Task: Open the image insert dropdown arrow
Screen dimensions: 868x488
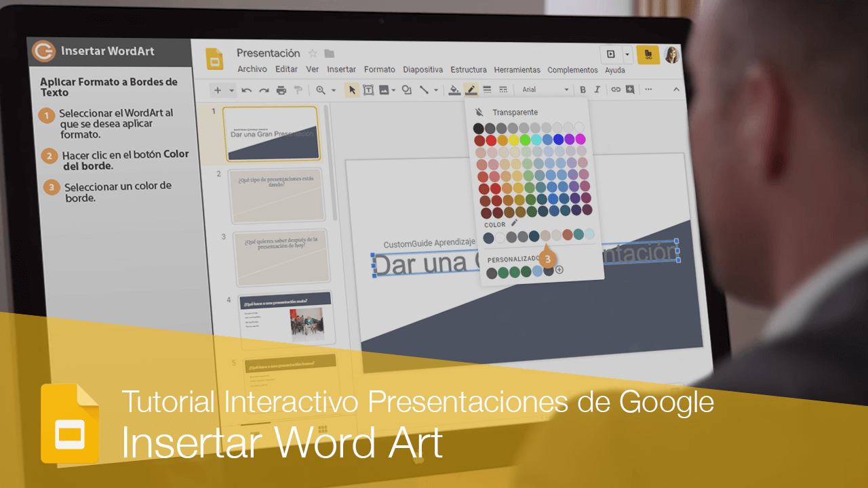Action: click(x=394, y=90)
